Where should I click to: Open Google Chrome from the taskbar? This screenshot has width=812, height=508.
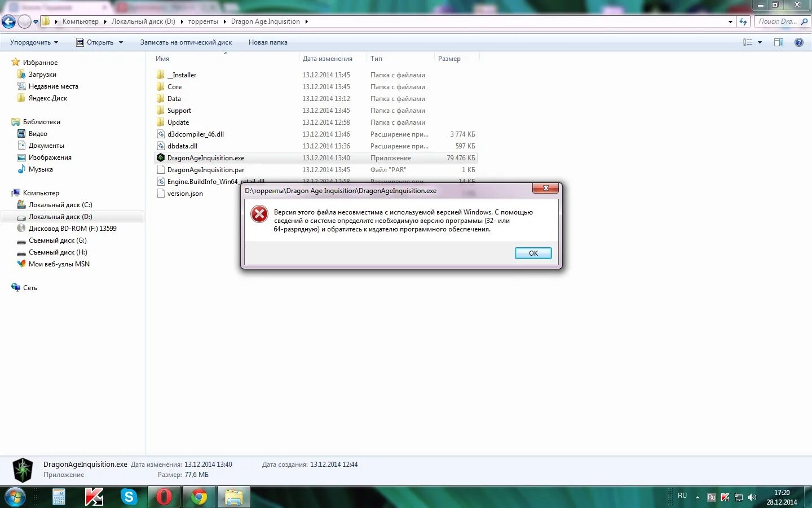(x=199, y=497)
